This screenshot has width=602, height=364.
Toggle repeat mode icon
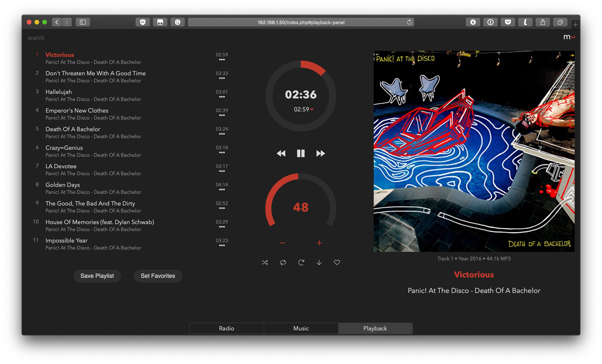[283, 263]
